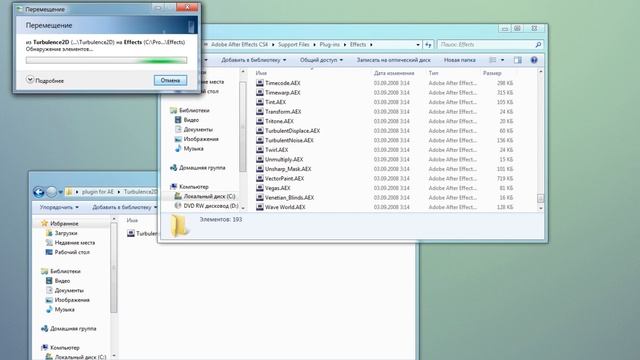Open view options dropdown arrow

[502, 60]
